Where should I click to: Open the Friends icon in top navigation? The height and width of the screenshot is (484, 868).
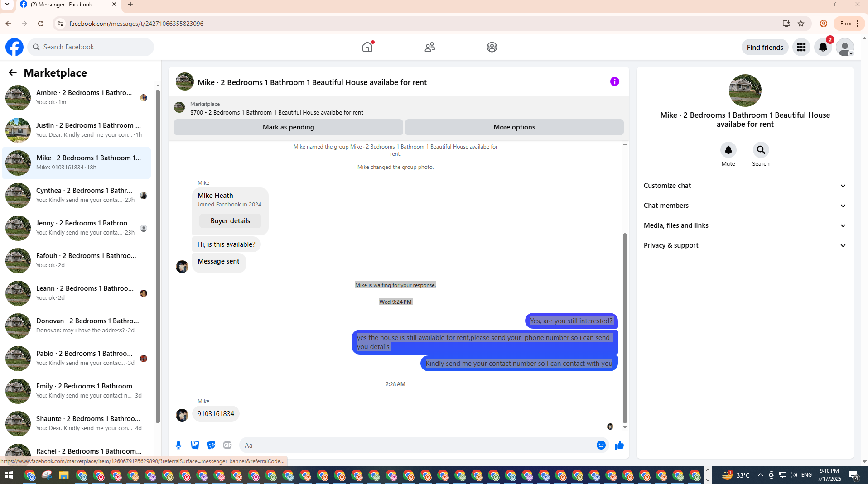(x=430, y=47)
